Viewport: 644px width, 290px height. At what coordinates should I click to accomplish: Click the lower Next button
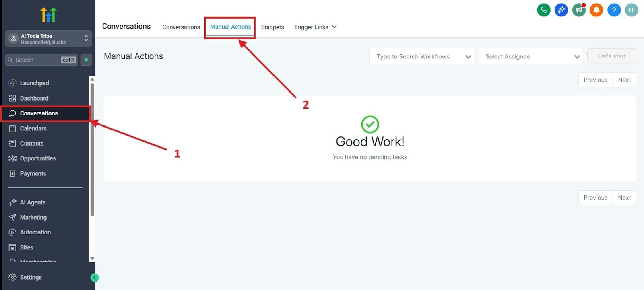[624, 198]
